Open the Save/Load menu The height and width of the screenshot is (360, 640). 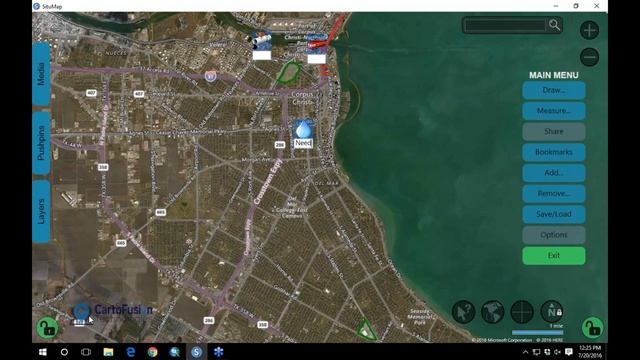(x=553, y=214)
